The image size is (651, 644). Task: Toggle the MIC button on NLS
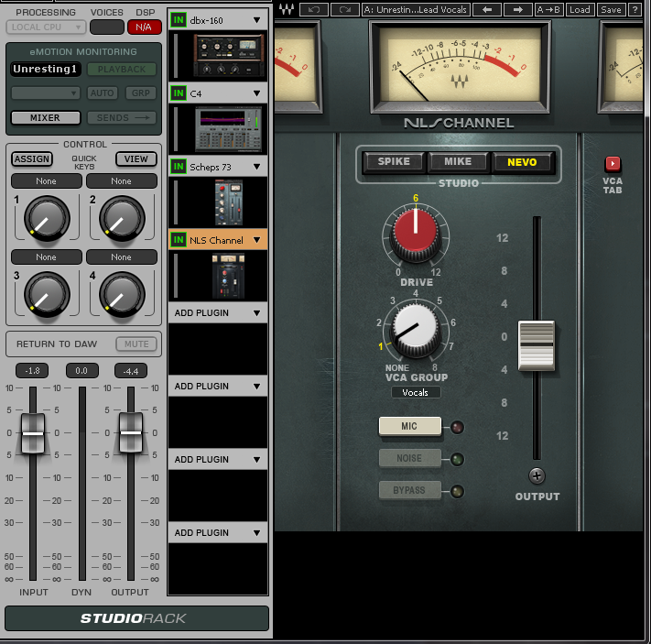(409, 426)
